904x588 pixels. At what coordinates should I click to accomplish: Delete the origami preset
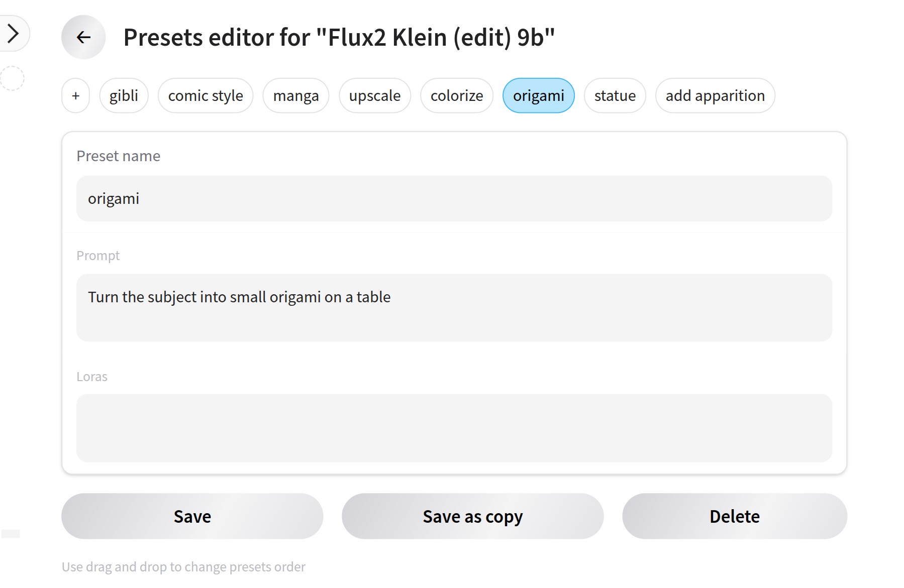[735, 516]
